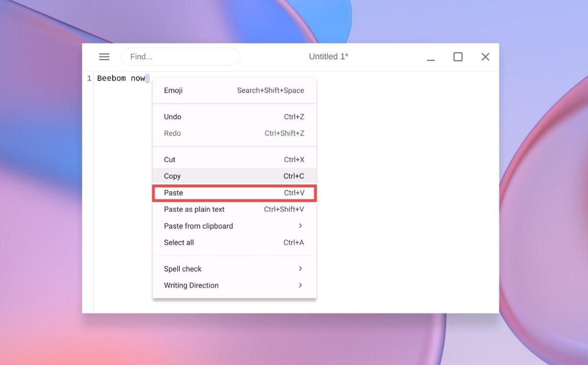Maximize the Text editor window
Image resolution: width=588 pixels, height=365 pixels.
(x=458, y=56)
